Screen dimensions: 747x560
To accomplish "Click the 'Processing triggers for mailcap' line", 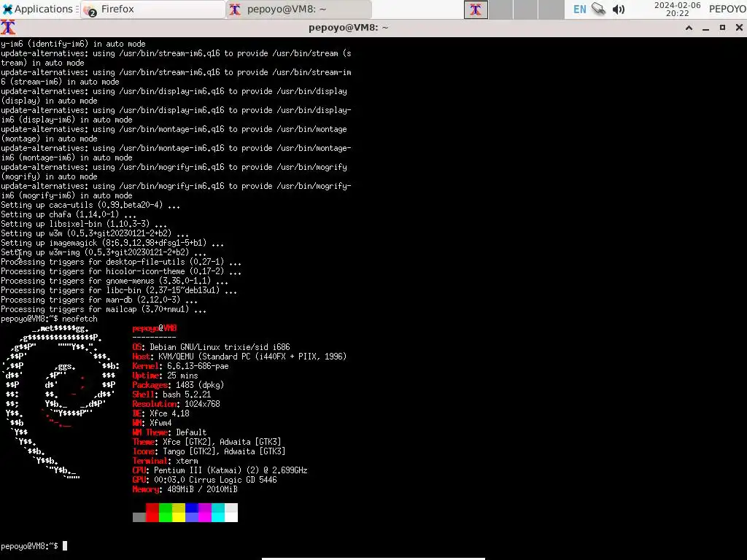I will (104, 309).
